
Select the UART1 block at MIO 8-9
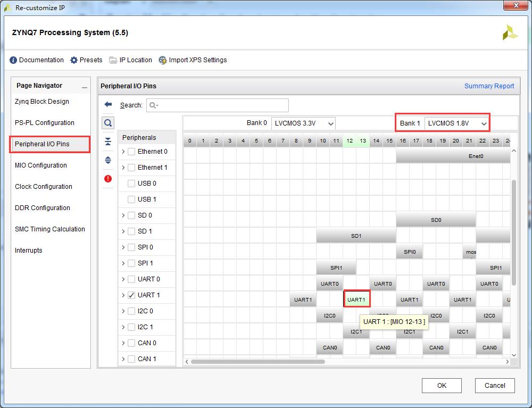[303, 299]
